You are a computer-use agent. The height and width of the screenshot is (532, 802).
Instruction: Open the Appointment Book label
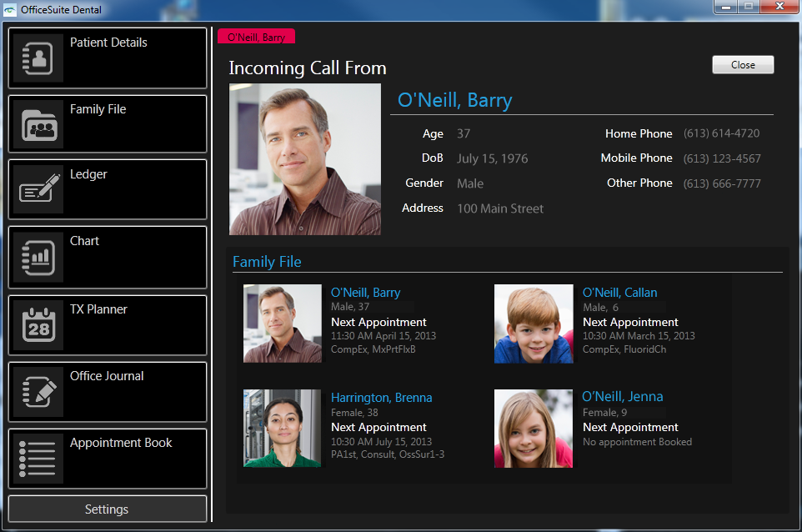point(121,443)
